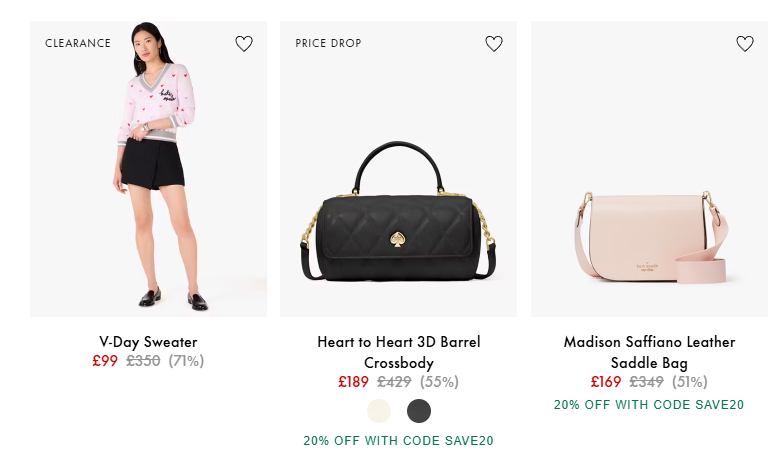
Task: Click the crossed-out £429 original price
Action: (394, 381)
